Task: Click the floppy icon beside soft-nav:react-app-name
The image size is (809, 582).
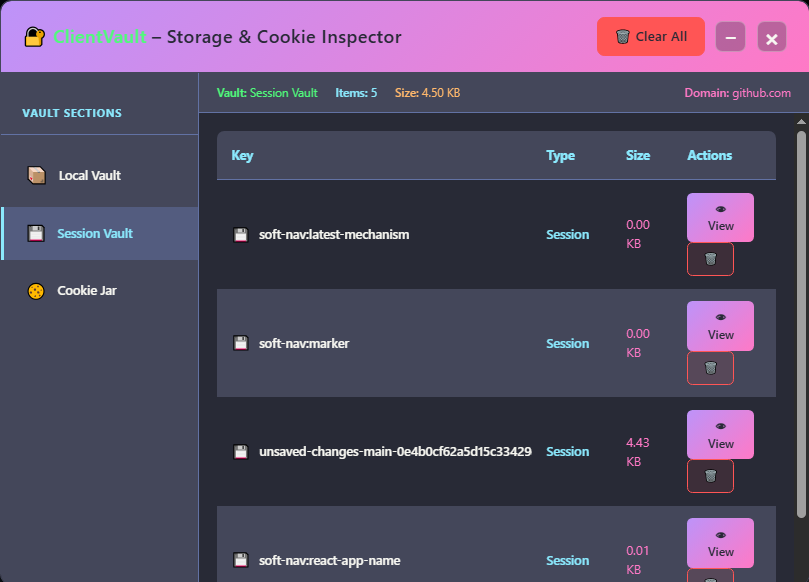Action: pyautogui.click(x=241, y=560)
